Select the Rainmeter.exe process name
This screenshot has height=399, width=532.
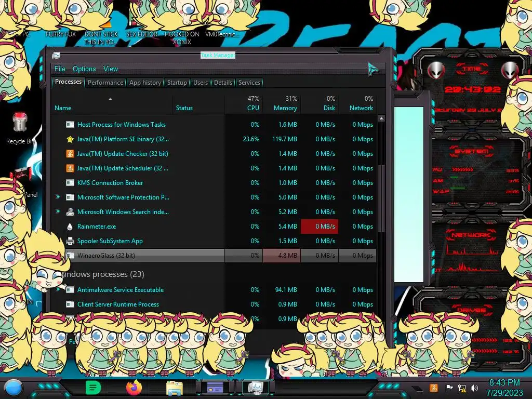(x=96, y=227)
